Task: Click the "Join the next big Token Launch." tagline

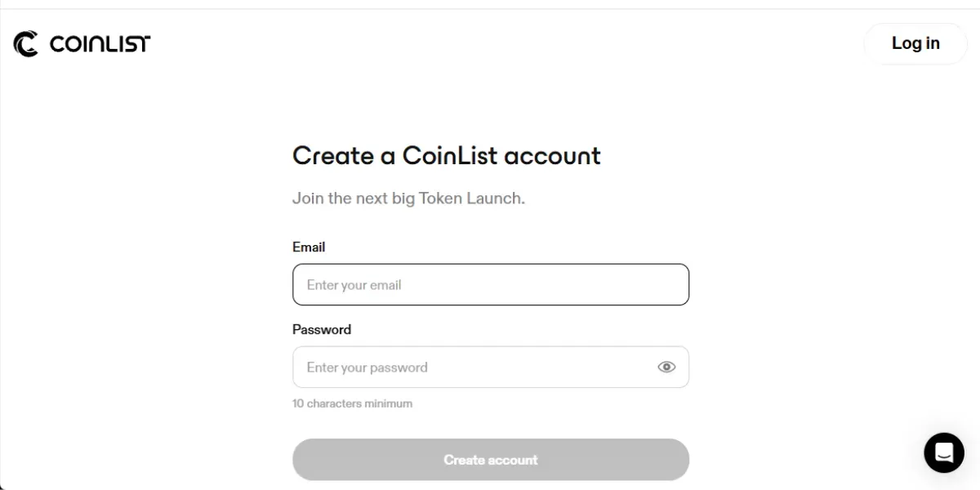Action: [x=408, y=198]
